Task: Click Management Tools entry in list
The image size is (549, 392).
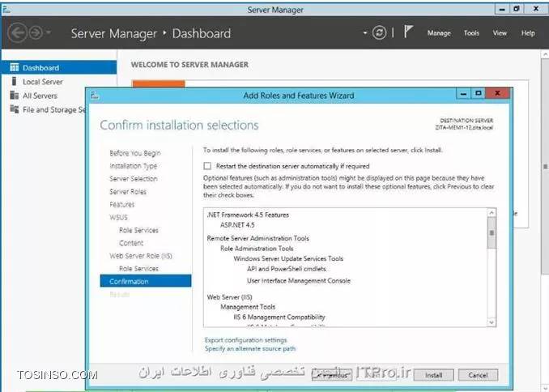Action: click(248, 307)
